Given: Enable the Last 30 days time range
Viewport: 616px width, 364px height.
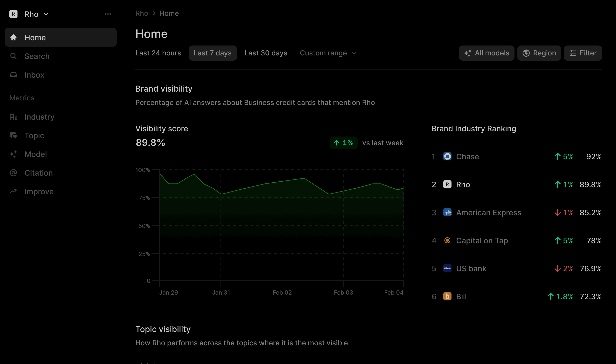Looking at the screenshot, I should 266,53.
